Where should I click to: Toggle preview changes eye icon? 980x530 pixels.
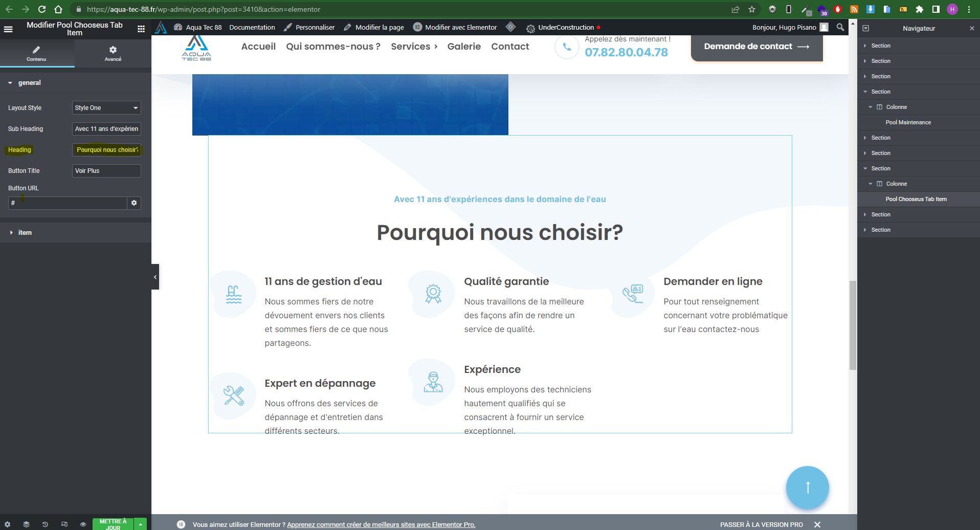pos(83,524)
